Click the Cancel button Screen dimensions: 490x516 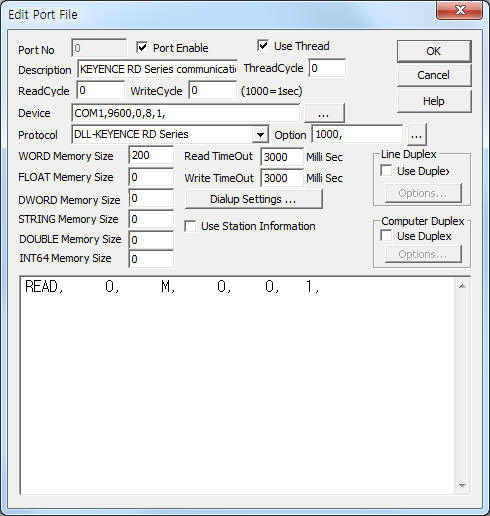pos(434,75)
